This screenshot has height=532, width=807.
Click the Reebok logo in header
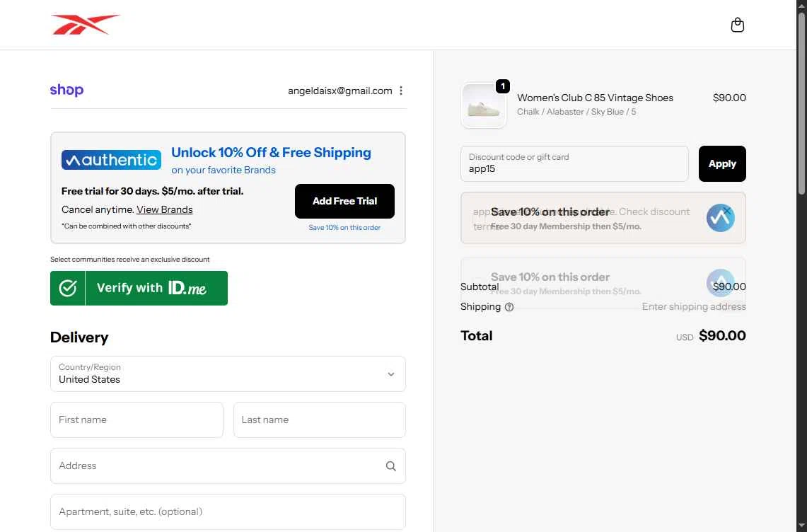85,25
